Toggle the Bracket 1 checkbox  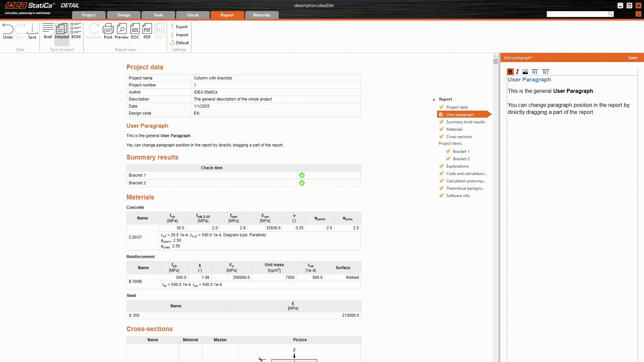pos(448,151)
